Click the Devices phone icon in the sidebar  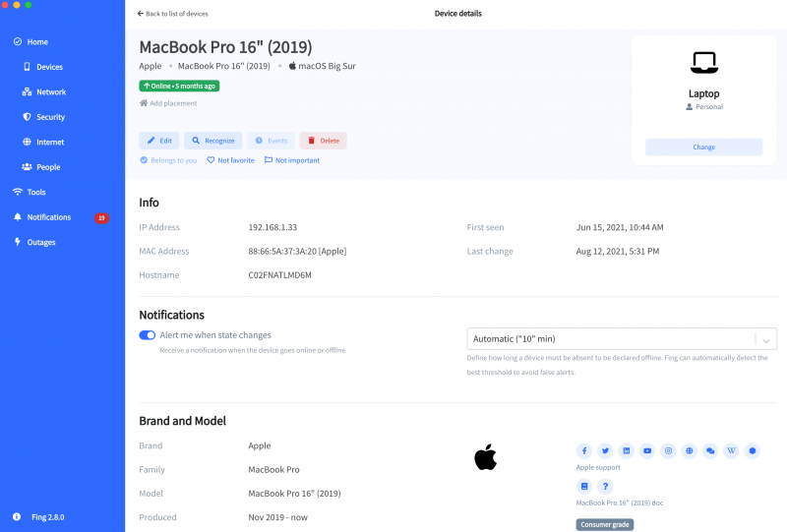coord(28,67)
